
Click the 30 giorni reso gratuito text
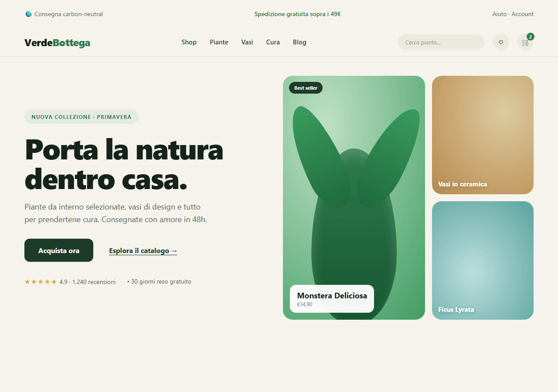(159, 282)
